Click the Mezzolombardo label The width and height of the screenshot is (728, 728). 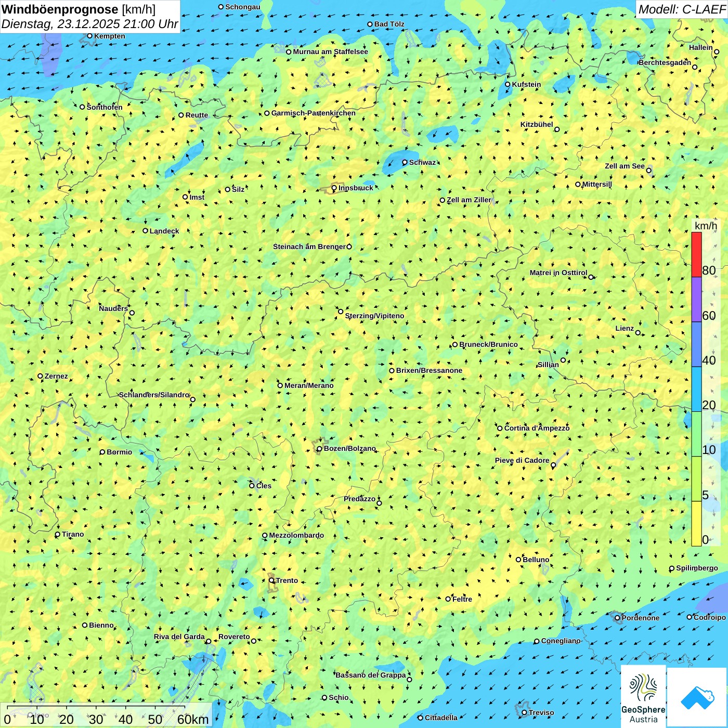click(296, 535)
